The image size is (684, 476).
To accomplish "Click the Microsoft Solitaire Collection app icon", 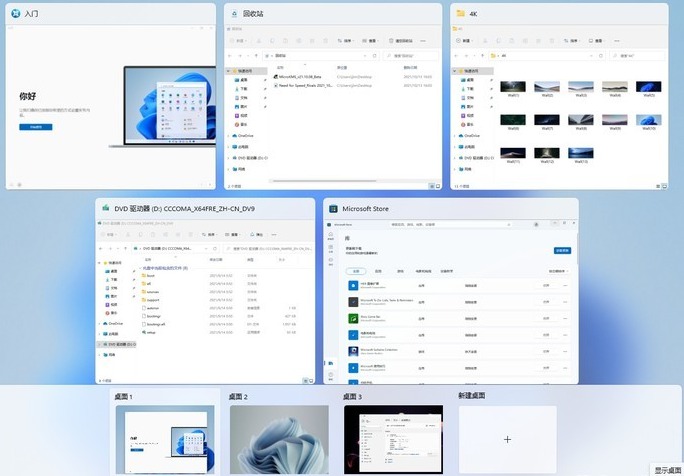I will tap(353, 351).
